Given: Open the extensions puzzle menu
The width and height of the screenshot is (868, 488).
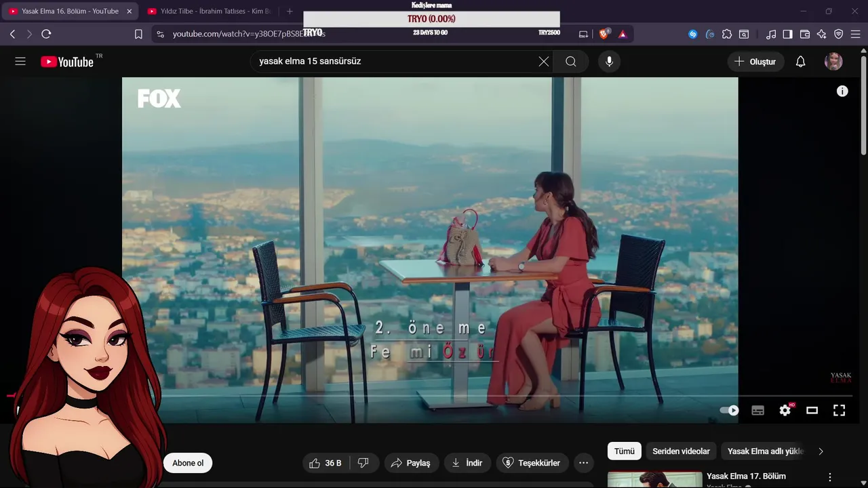Looking at the screenshot, I should pos(727,34).
